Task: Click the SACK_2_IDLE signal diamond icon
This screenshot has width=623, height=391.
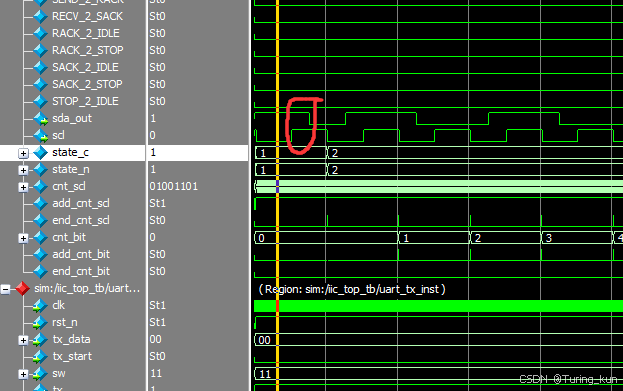Action: pyautogui.click(x=40, y=68)
